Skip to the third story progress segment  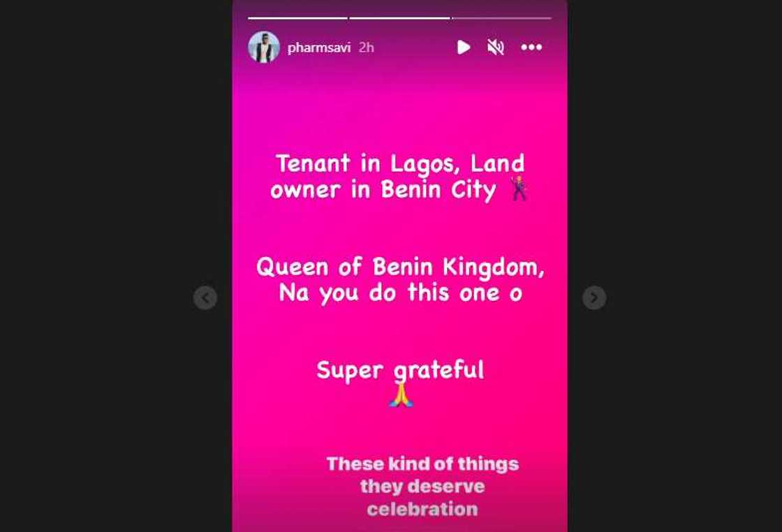(502, 18)
